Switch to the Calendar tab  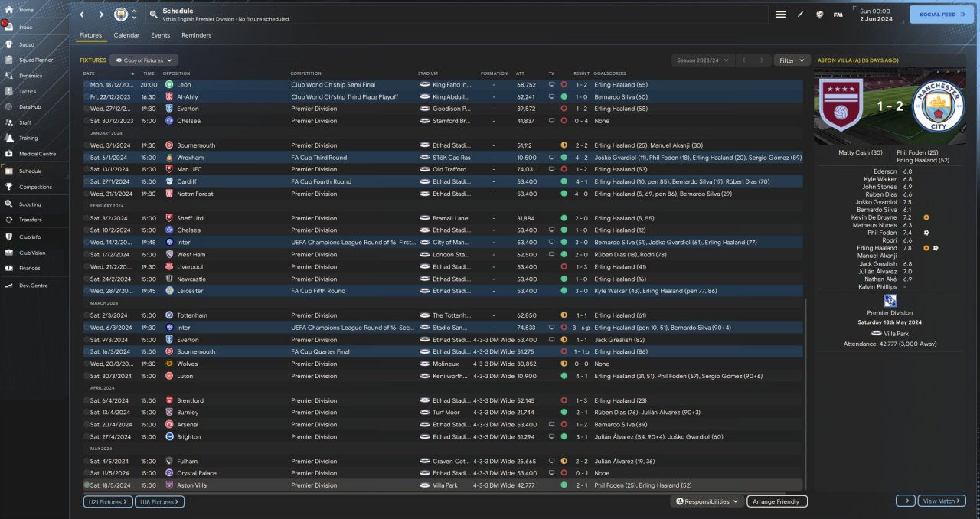click(x=126, y=35)
